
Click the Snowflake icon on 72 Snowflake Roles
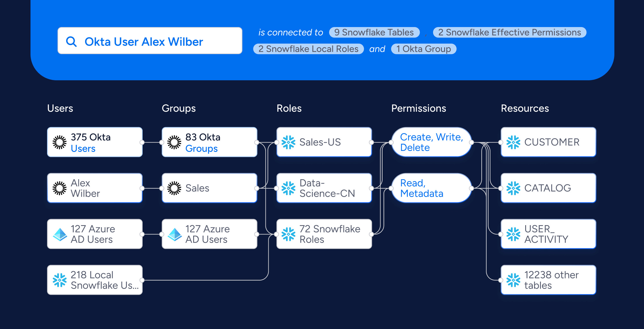(x=288, y=234)
